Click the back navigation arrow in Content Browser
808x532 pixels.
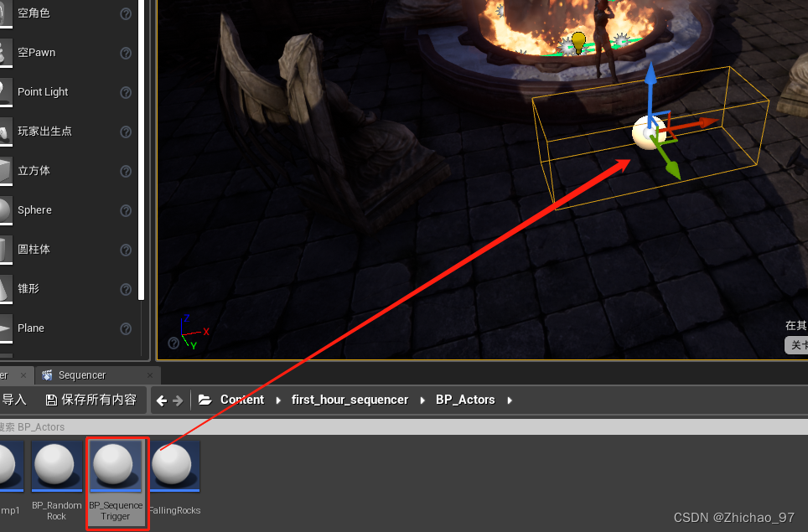point(161,400)
